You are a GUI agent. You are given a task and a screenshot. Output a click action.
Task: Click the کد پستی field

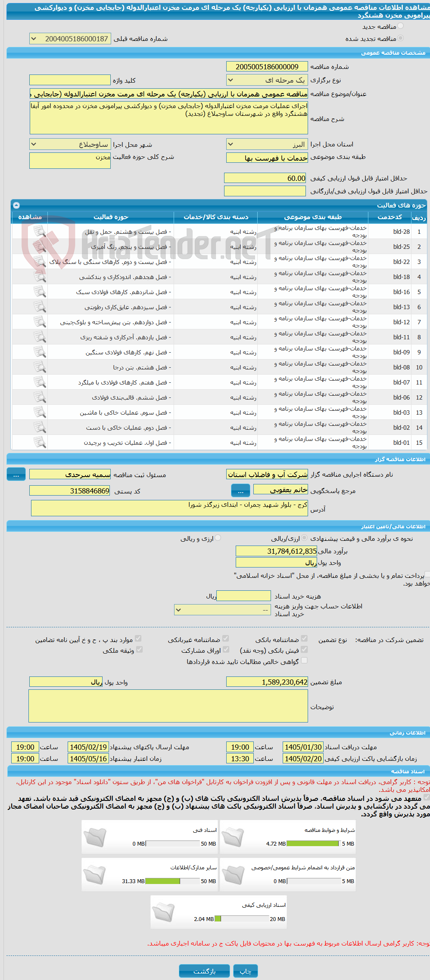coord(70,491)
